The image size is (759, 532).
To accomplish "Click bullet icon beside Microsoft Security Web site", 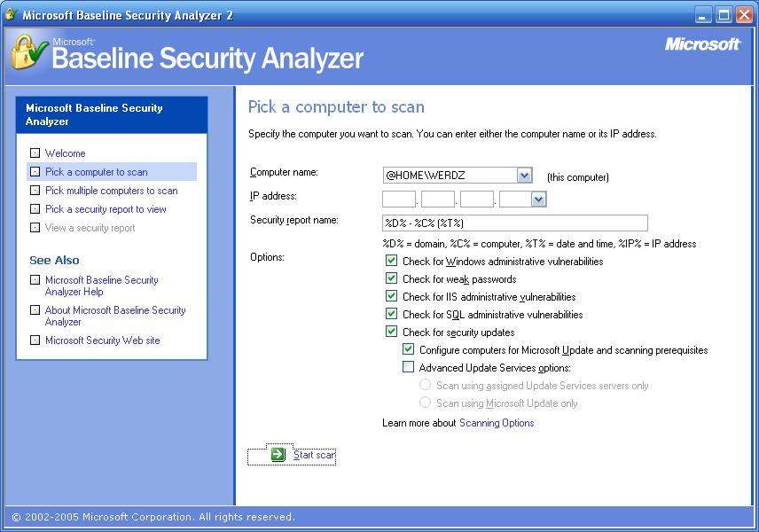I will point(35,340).
